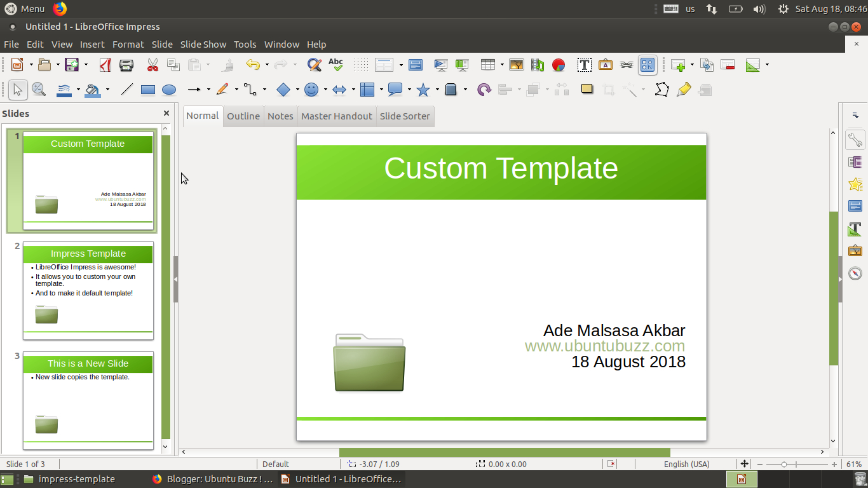Insert a hyperlink
Screen dimensions: 868x488
627,65
